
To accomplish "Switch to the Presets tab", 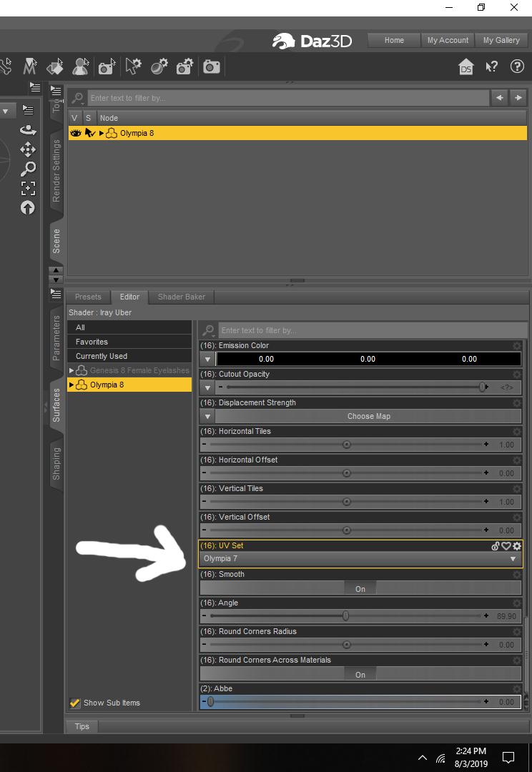I will [88, 297].
